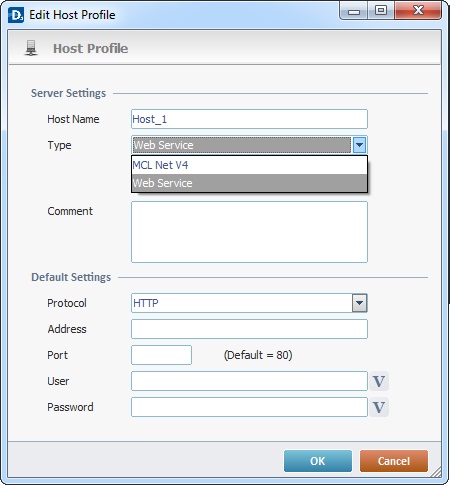Click the application logo in title bar
This screenshot has height=485, width=450.
click(x=16, y=15)
